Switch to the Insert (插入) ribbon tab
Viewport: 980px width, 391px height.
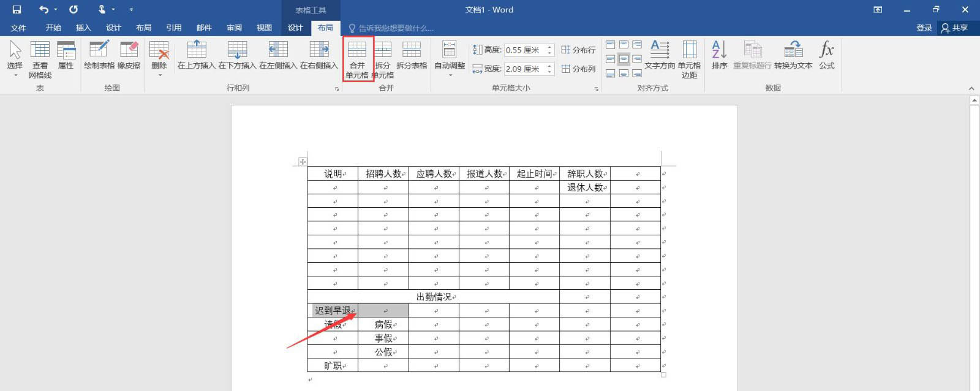point(83,28)
